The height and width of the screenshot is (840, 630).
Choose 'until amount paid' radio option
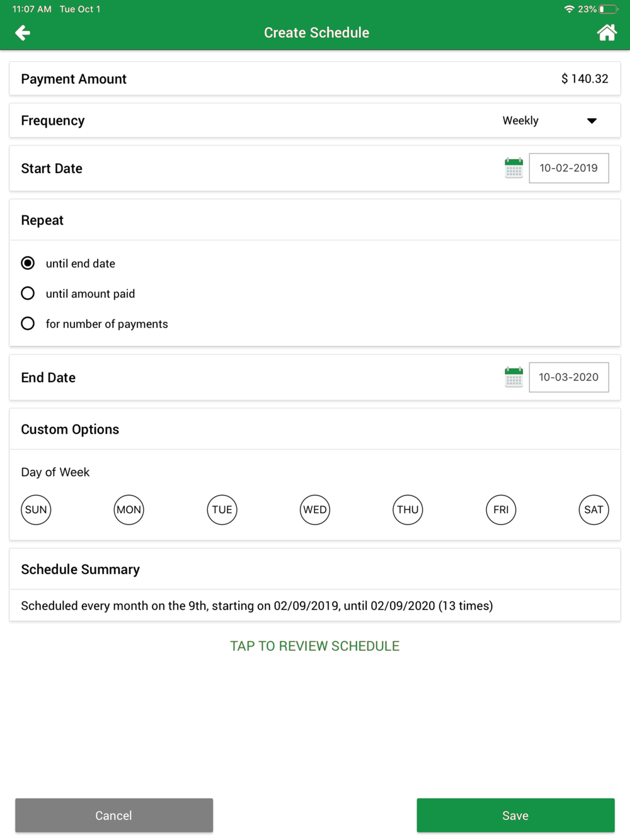click(x=28, y=293)
